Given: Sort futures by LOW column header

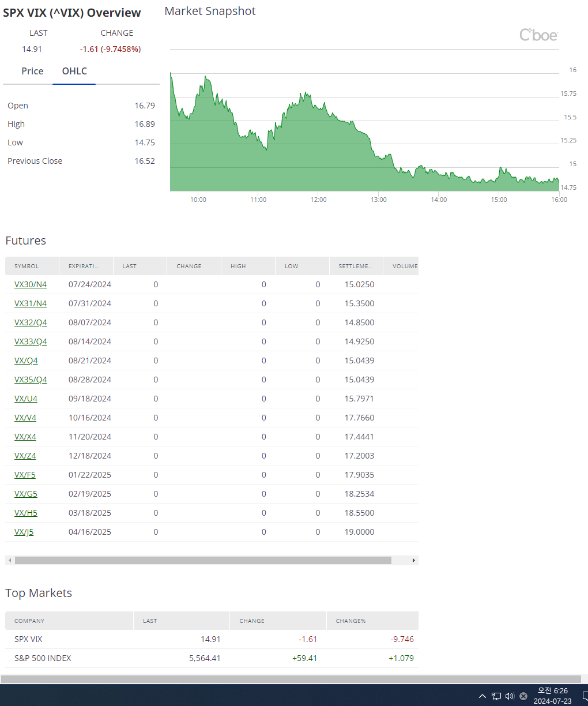Looking at the screenshot, I should 303,266.
